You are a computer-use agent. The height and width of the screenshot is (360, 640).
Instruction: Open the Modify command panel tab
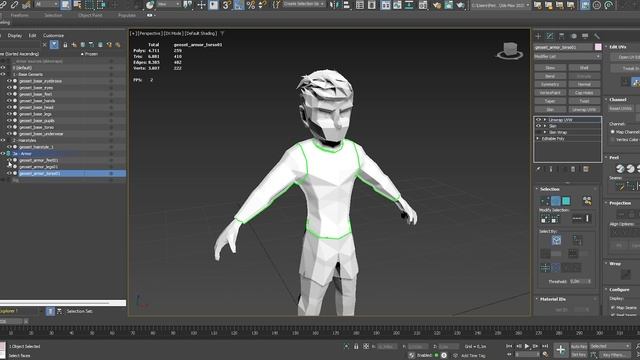(550, 36)
